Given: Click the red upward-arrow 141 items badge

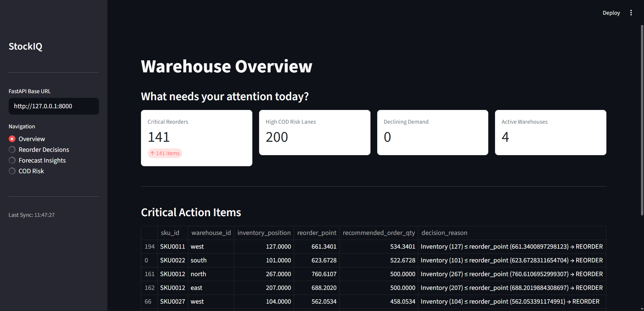Looking at the screenshot, I should coord(165,153).
